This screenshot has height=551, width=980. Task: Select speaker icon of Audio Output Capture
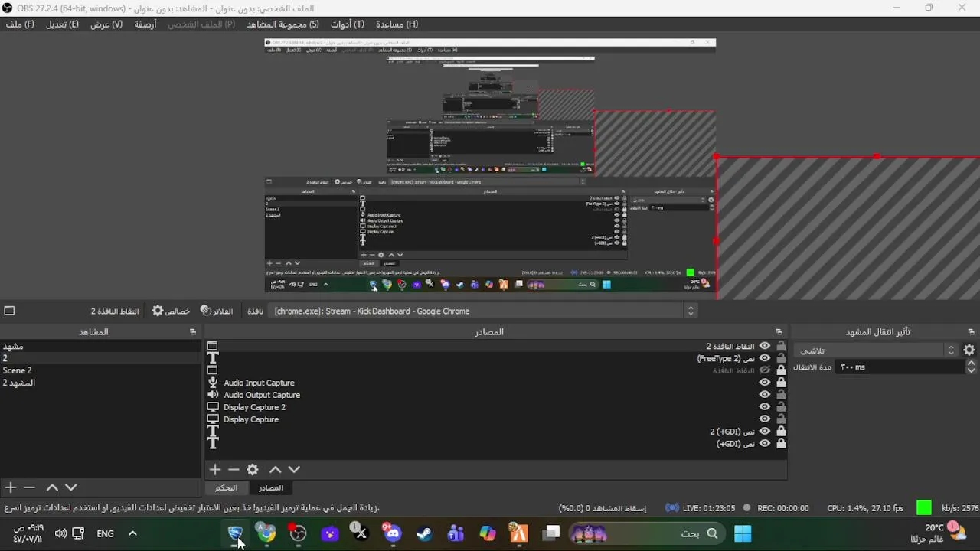coord(213,395)
